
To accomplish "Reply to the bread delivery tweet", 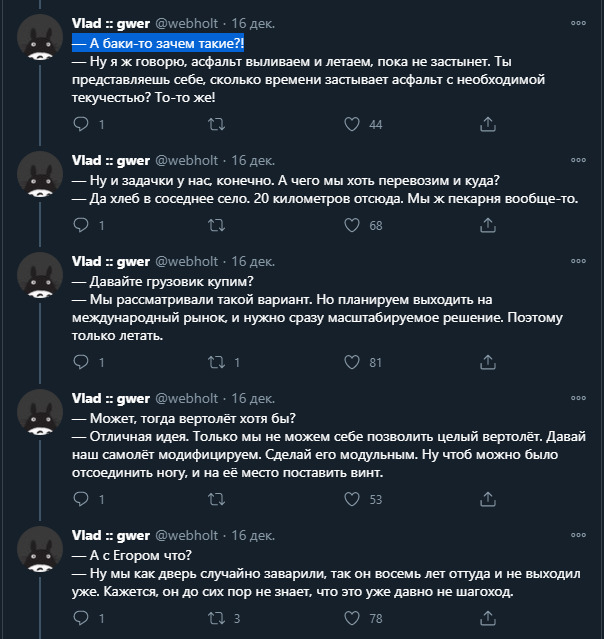I will 83,226.
